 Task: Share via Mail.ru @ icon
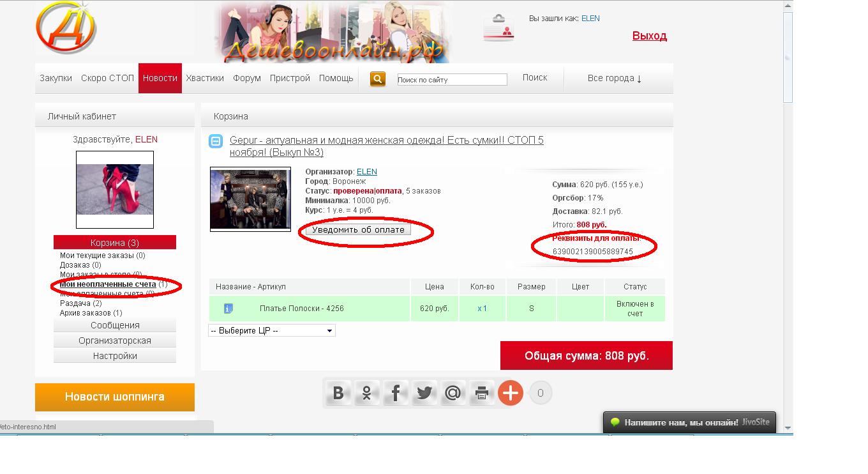[x=453, y=393]
